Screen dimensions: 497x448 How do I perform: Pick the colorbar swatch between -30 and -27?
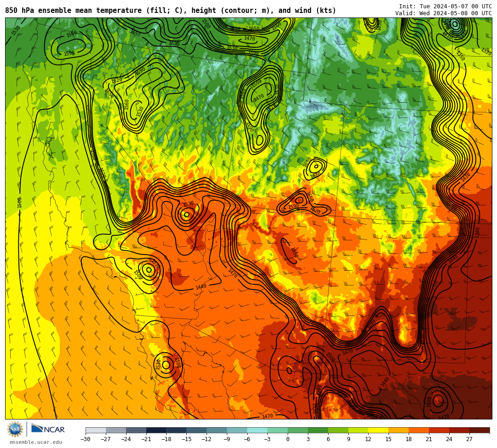click(x=96, y=430)
